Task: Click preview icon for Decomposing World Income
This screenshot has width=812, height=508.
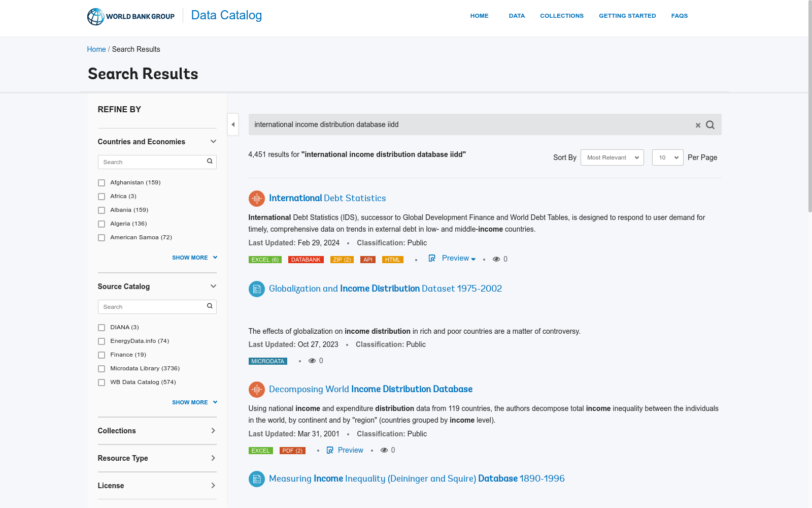Action: (330, 450)
